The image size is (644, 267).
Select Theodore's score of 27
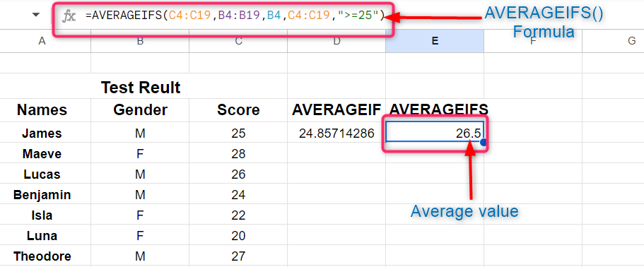(238, 256)
